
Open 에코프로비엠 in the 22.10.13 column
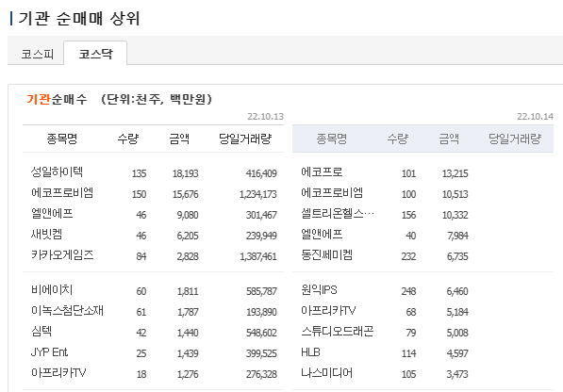62,193
